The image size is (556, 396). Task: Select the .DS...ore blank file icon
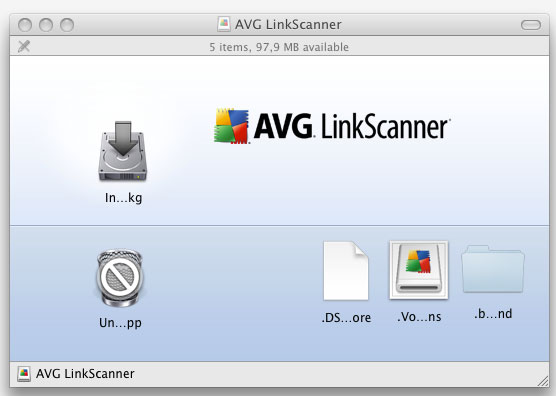346,271
